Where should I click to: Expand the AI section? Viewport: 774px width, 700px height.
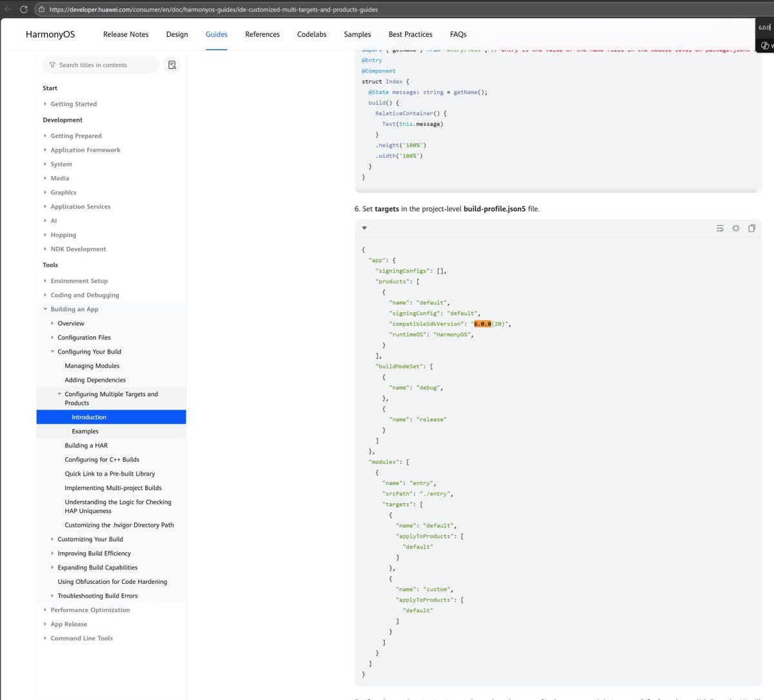point(54,221)
